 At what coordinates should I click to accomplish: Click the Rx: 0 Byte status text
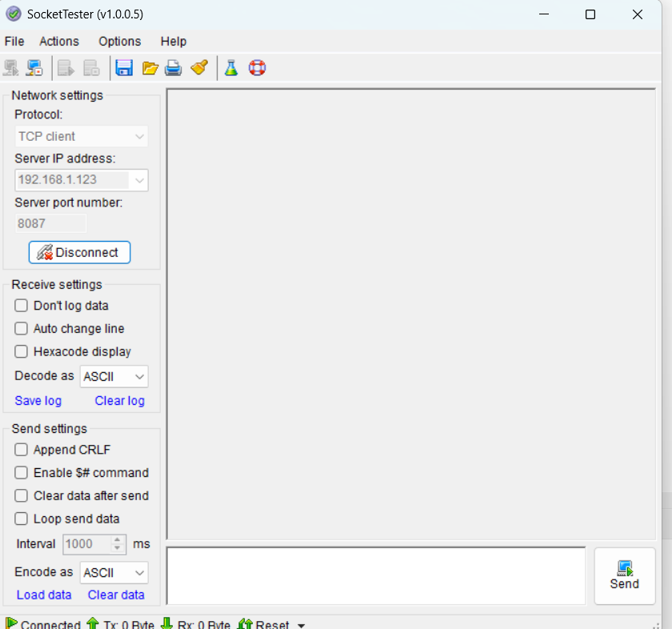coord(203,625)
